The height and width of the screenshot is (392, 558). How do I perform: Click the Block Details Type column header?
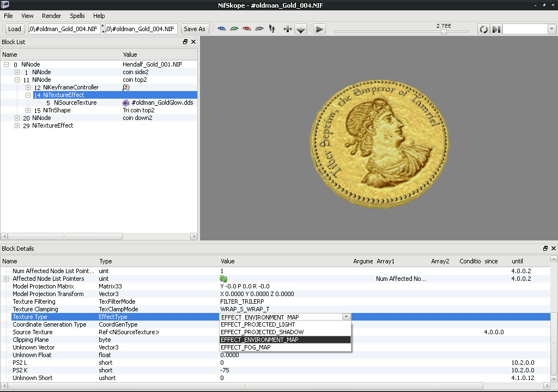click(x=158, y=261)
